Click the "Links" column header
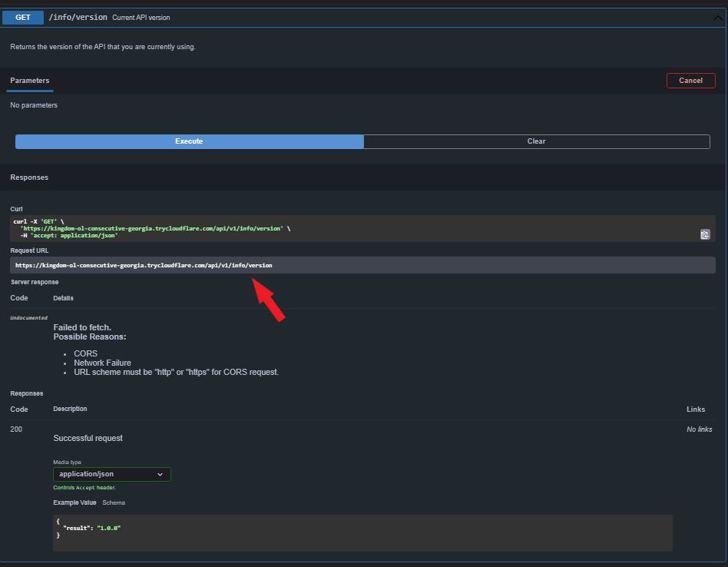This screenshot has width=728, height=567. (696, 409)
